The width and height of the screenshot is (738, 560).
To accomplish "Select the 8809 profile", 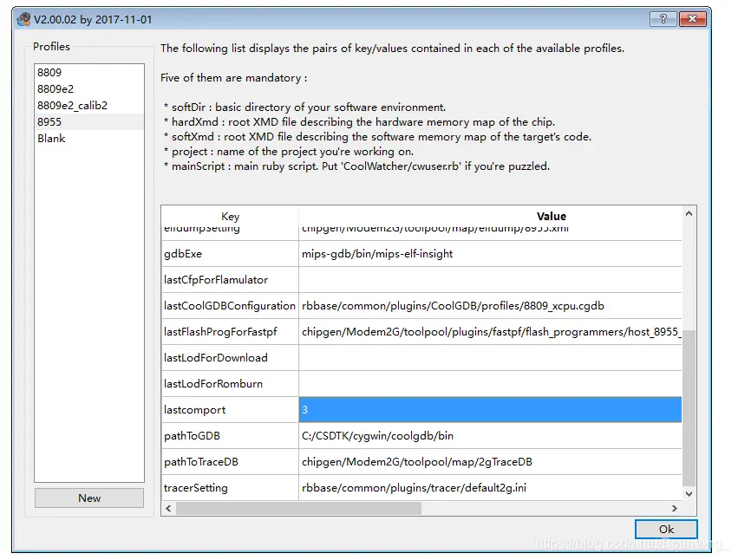I will pos(89,73).
